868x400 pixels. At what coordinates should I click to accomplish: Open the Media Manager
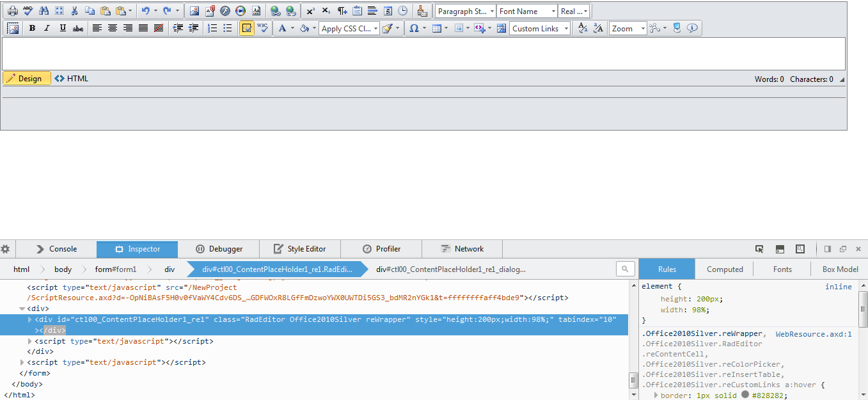241,11
